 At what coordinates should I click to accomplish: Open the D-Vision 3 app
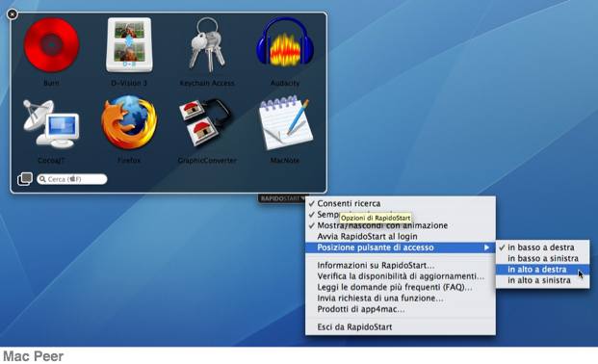coord(129,45)
